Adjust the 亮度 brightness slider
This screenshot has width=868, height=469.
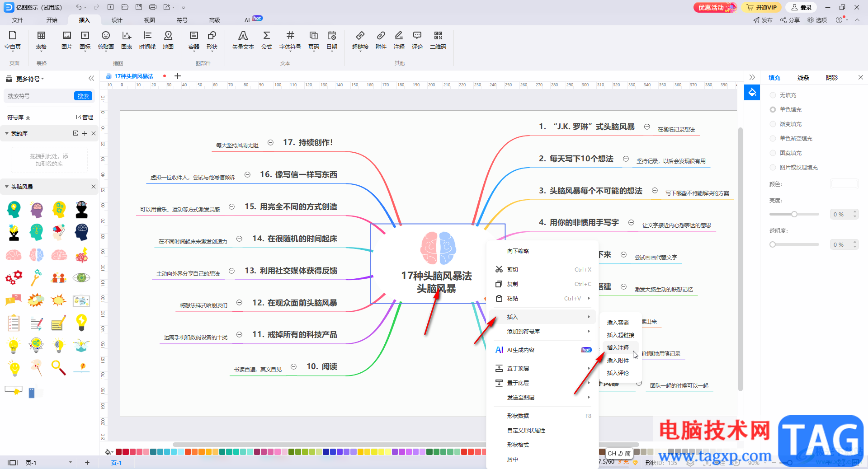point(794,214)
